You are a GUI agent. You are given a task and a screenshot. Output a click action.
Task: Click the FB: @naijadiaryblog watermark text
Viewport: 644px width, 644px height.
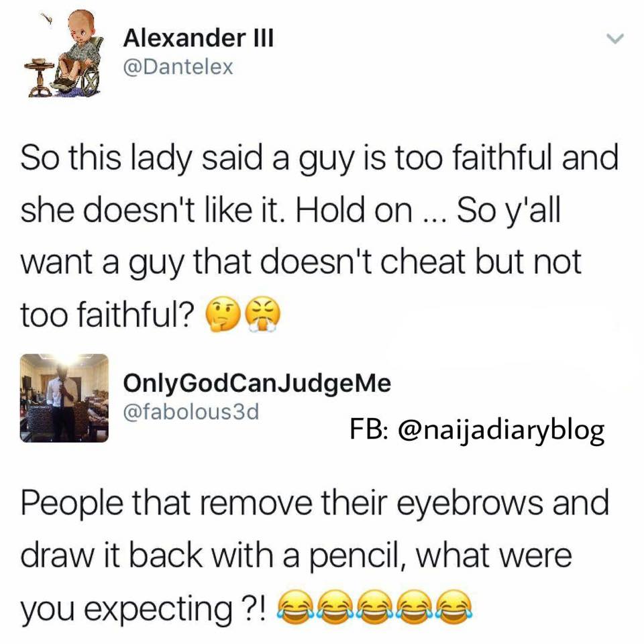click(x=477, y=430)
